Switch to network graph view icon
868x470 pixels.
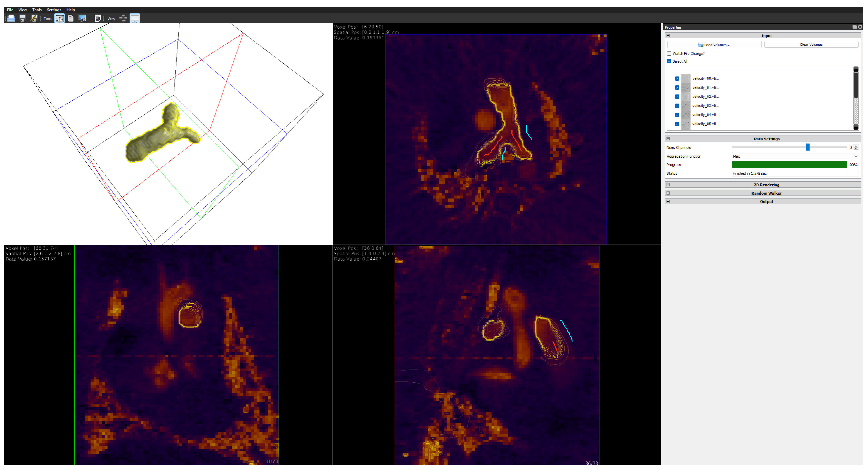click(123, 19)
